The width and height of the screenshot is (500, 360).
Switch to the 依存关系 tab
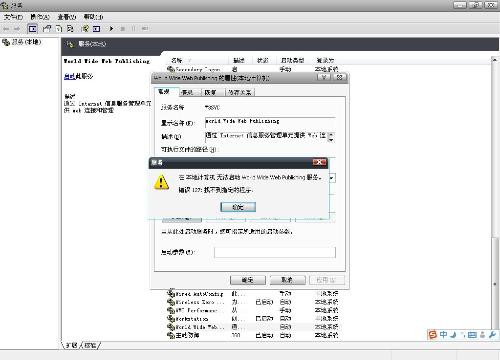pos(240,92)
